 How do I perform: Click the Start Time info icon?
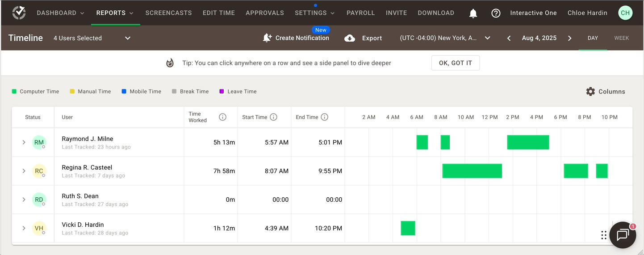tap(273, 117)
